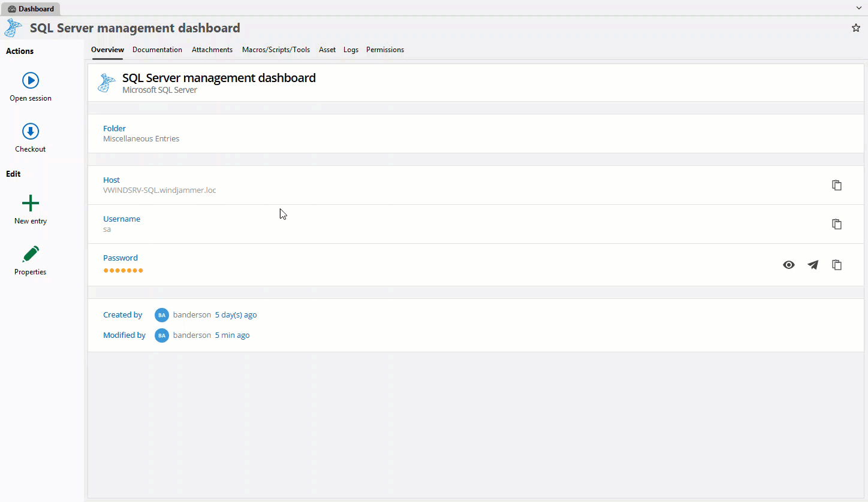
Task: Click the SQL Server icon in overview card
Action: point(107,83)
